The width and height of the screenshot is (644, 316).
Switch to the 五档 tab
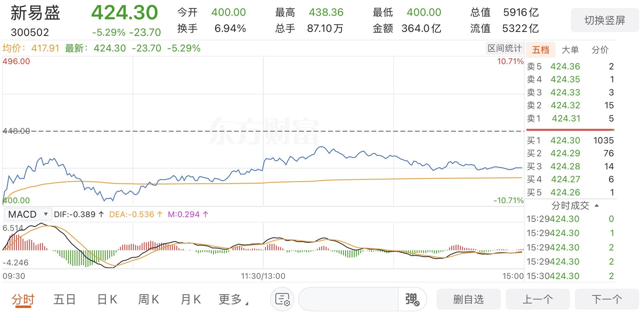click(541, 50)
